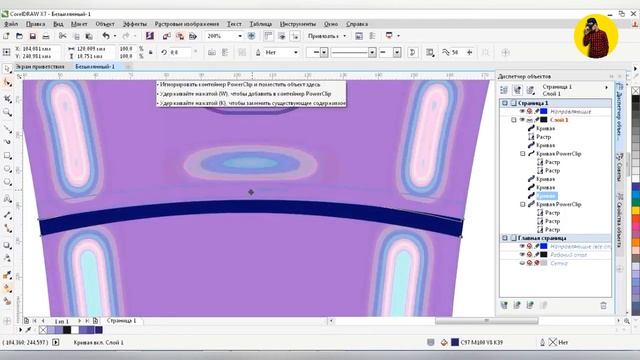Click the Export icon in standard toolbar
Viewport: 640px width, 360px height.
pyautogui.click(x=180, y=36)
